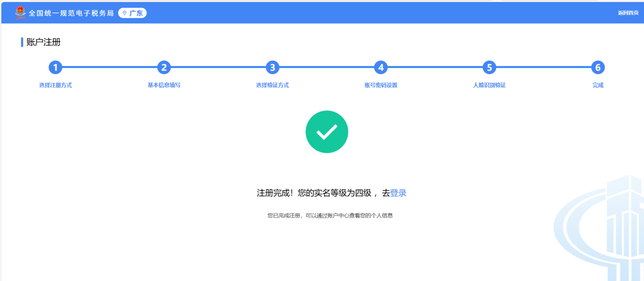Select step 1 circle in progress bar
This screenshot has height=281, width=644.
[55, 68]
